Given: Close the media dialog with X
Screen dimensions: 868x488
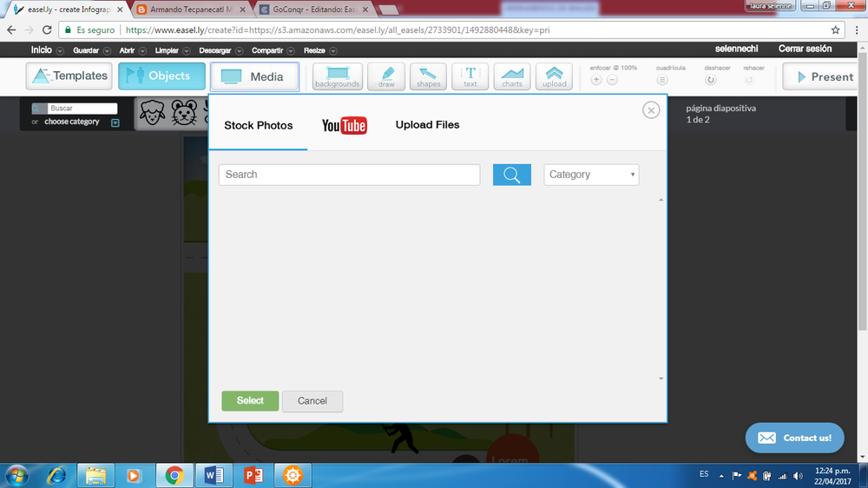Looking at the screenshot, I should 651,110.
